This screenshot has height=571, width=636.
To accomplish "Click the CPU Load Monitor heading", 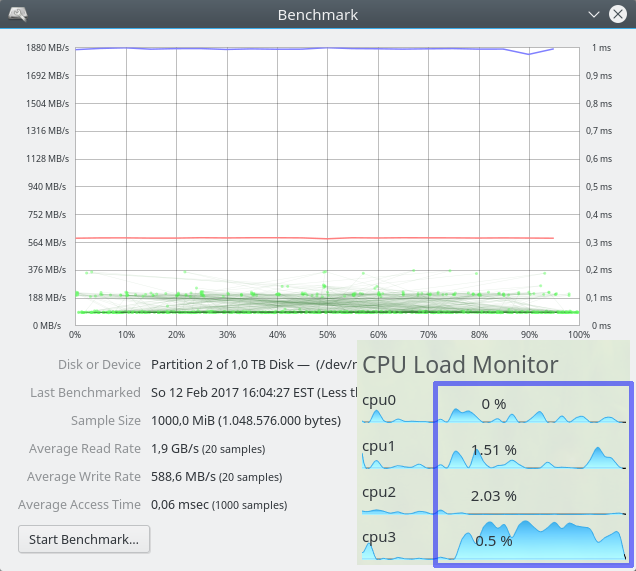I will 460,364.
